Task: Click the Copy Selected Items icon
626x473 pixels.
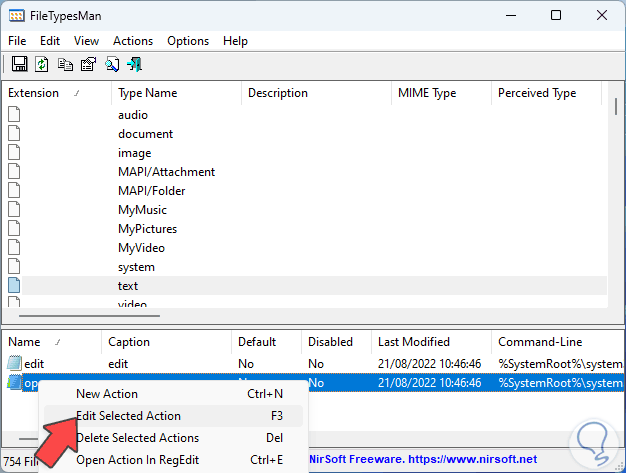Action: point(66,65)
